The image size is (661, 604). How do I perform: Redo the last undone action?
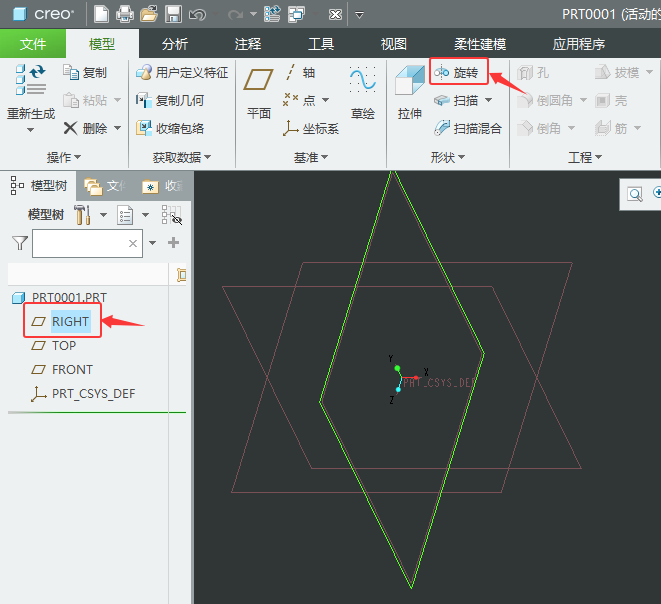(235, 15)
